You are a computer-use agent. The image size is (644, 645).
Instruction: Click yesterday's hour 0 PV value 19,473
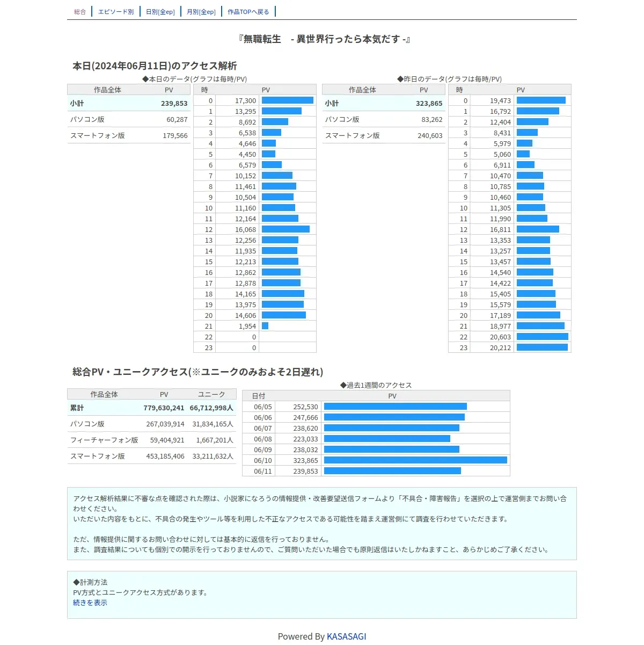pyautogui.click(x=501, y=100)
